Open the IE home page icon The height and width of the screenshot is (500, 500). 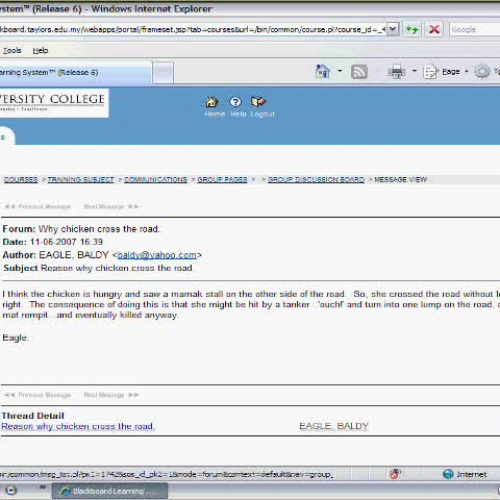[x=322, y=71]
